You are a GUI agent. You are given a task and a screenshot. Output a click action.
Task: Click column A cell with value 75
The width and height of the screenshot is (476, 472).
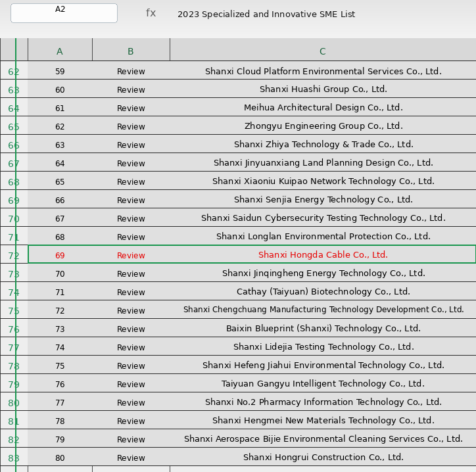60,366
